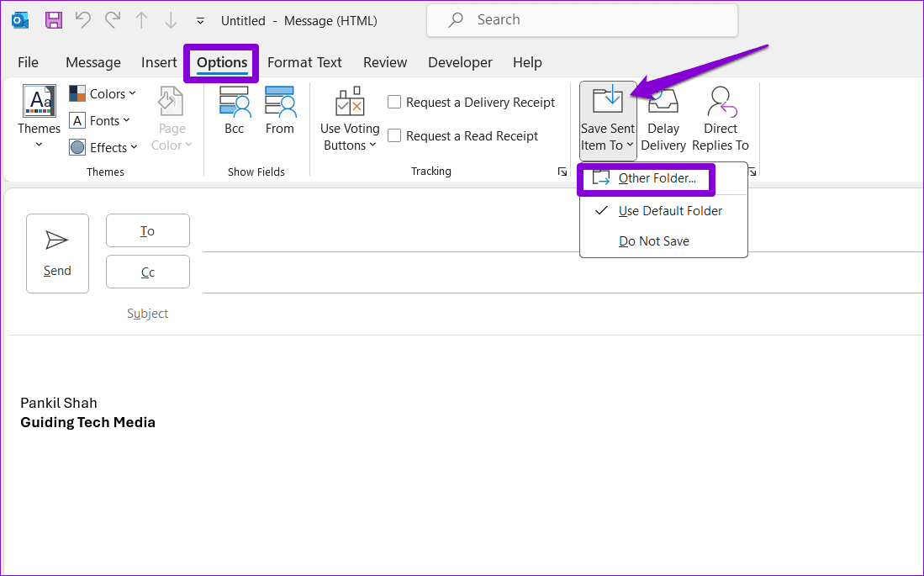
Task: Select Use Default Folder option
Action: tap(669, 210)
